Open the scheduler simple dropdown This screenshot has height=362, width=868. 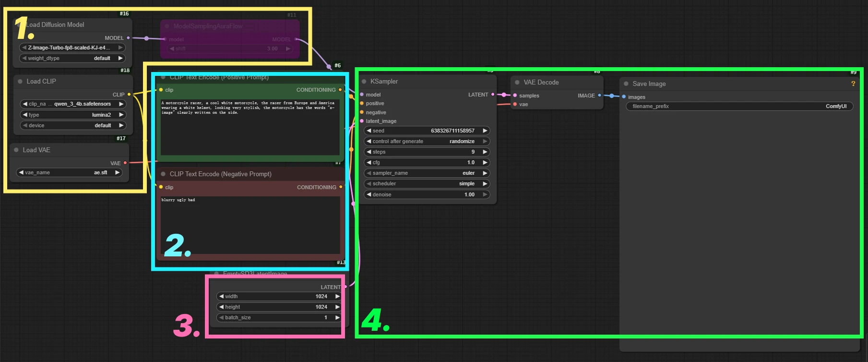click(427, 184)
